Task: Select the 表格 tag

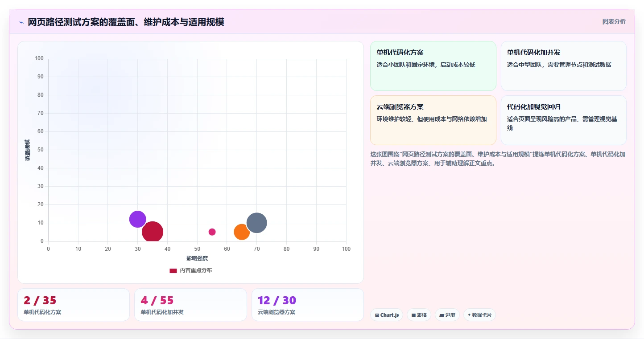Action: [419, 315]
